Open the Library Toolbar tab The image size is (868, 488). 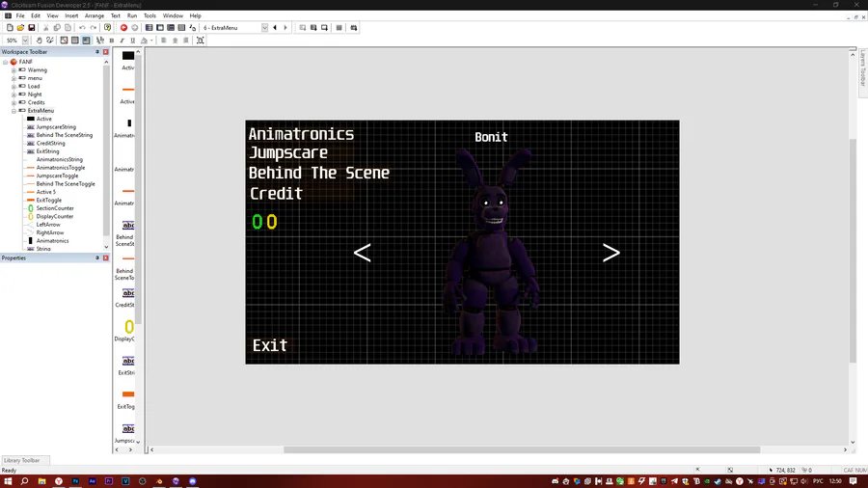tap(23, 460)
